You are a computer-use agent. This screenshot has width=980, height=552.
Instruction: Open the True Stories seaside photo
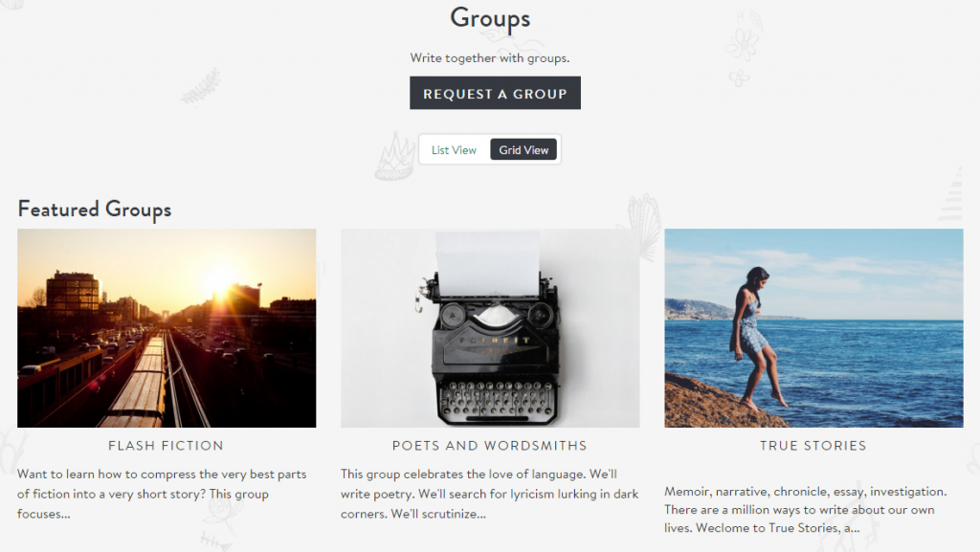pos(813,328)
